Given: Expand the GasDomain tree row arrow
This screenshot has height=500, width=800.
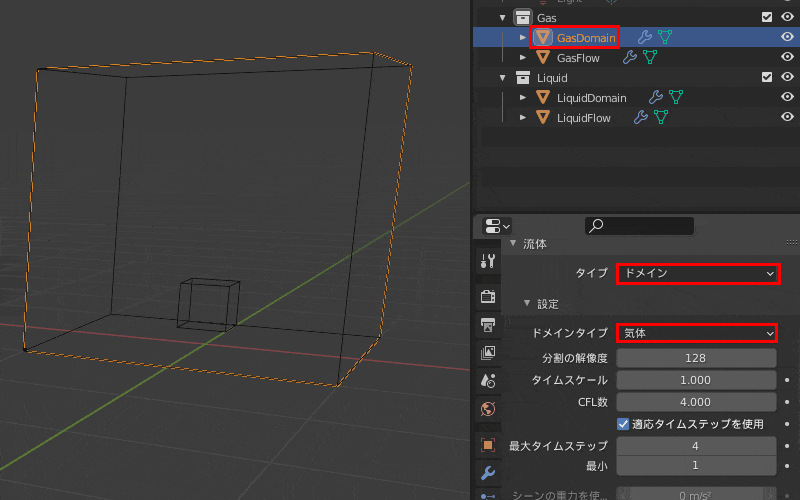Looking at the screenshot, I should click(523, 37).
